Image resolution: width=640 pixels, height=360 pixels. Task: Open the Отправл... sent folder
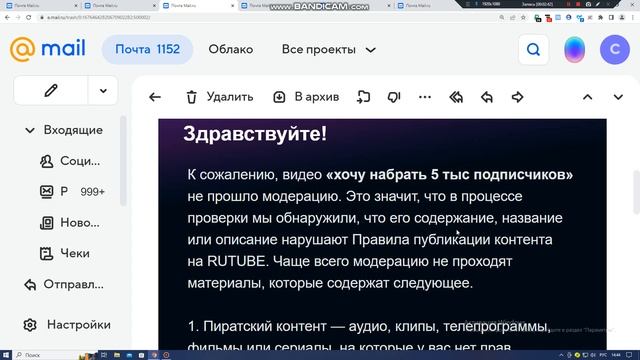(64, 284)
